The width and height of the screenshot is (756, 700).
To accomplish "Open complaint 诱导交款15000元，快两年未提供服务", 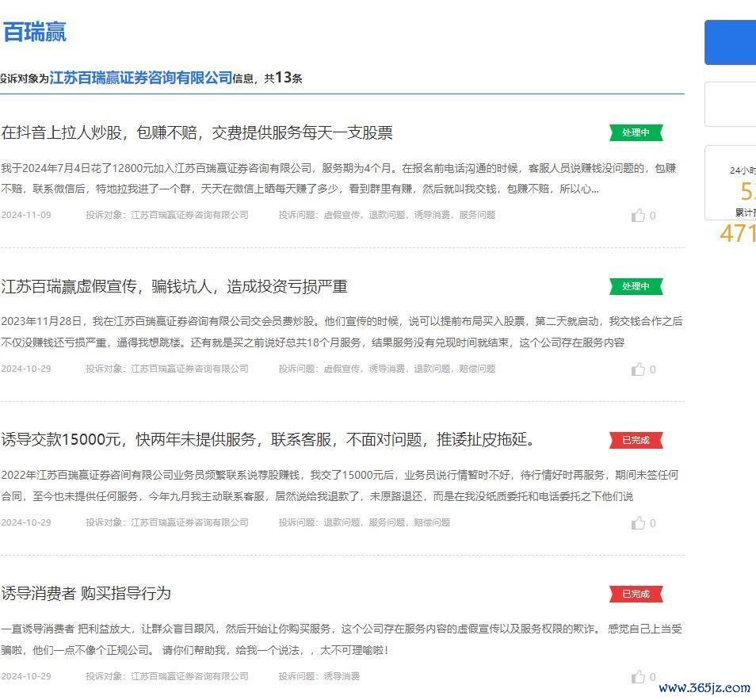I will [x=268, y=440].
